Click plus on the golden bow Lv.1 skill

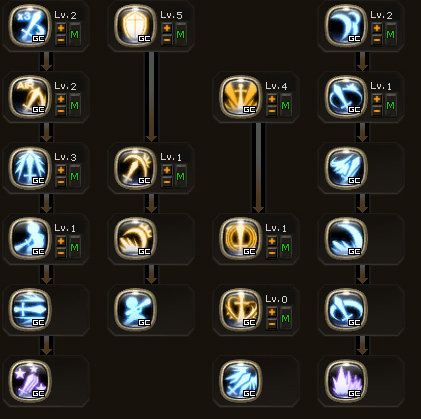point(167,170)
